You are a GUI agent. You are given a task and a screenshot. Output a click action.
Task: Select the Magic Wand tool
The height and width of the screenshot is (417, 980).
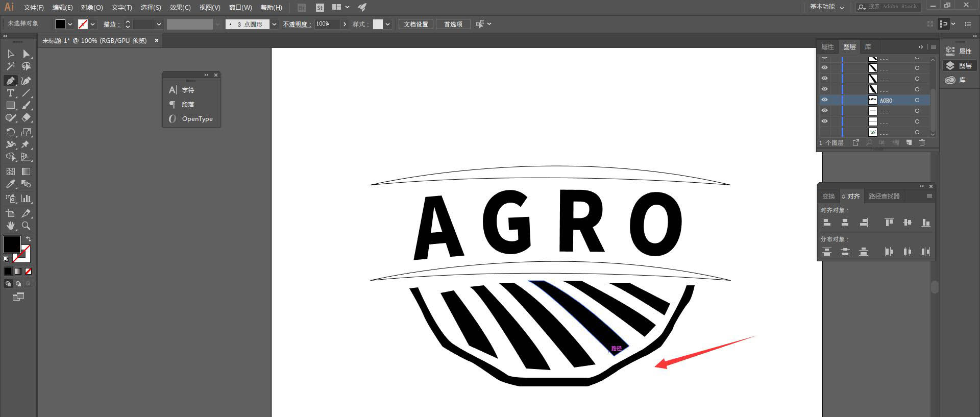pos(10,66)
